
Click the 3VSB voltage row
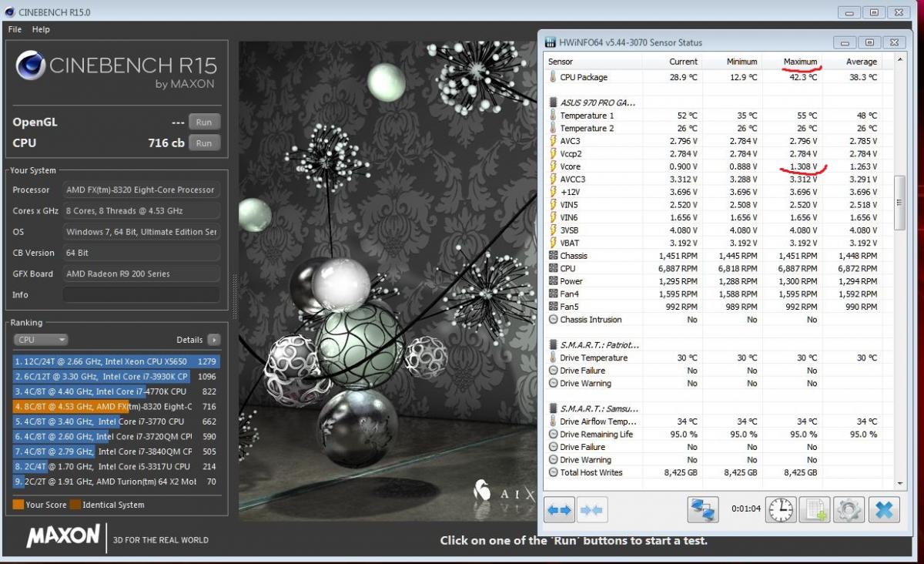[714, 230]
